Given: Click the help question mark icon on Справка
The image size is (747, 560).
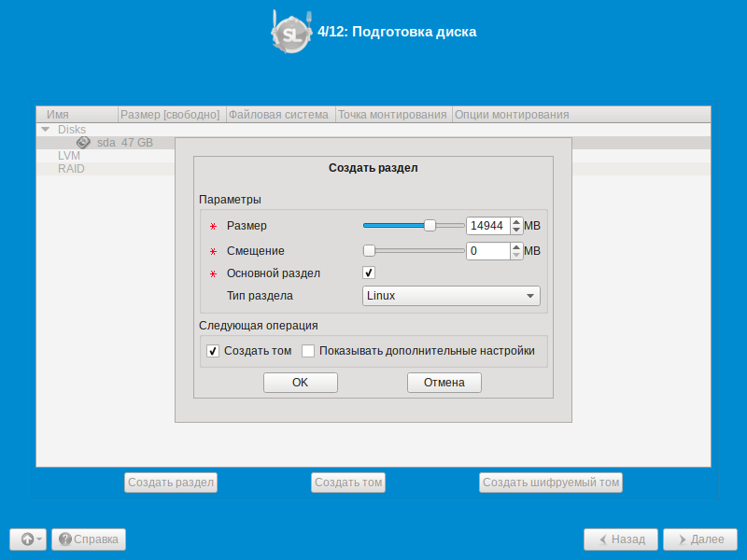Looking at the screenshot, I should [64, 539].
